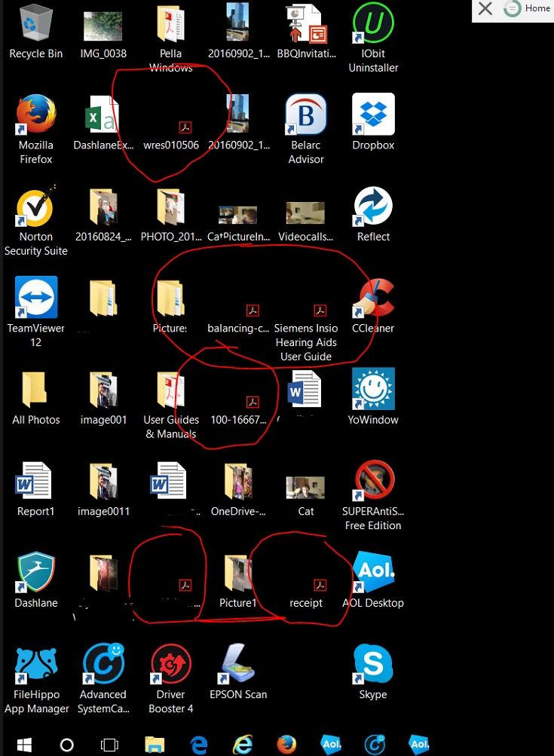Select the BBQInvitati... PowerPoint file
The height and width of the screenshot is (756, 554).
point(306,23)
